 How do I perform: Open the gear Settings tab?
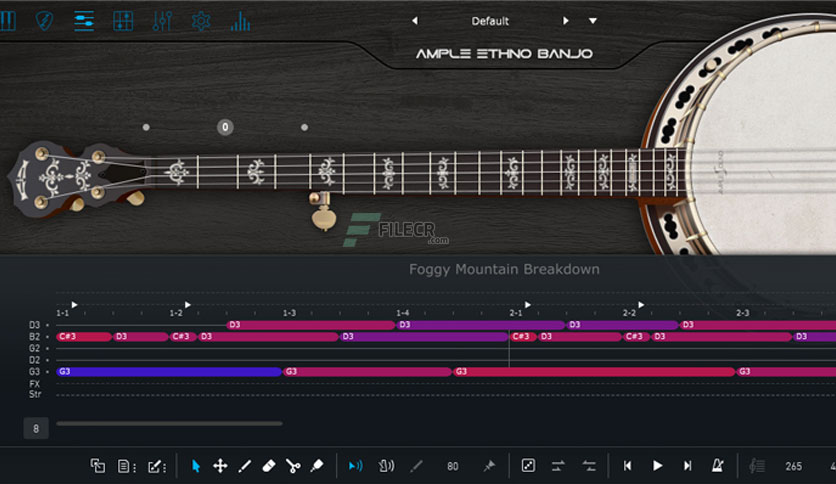201,21
